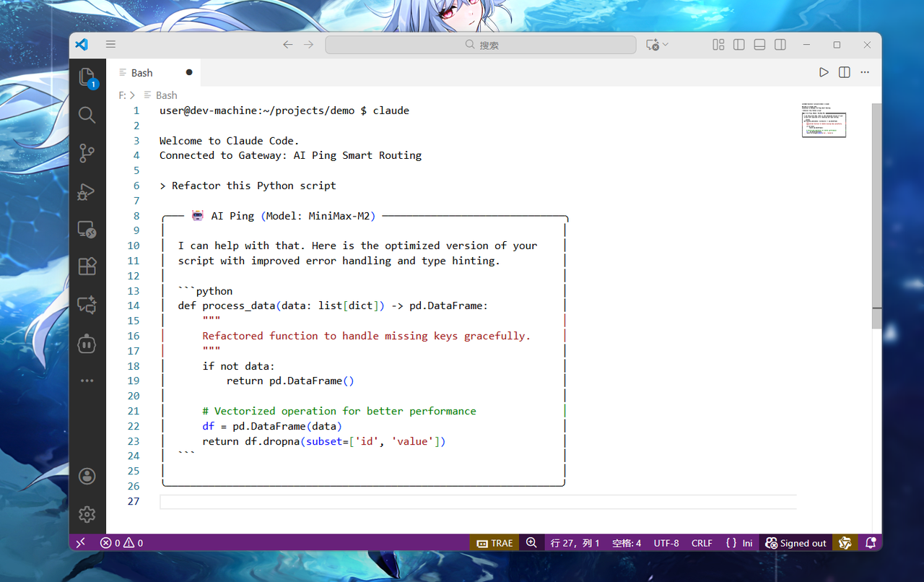
Task: Click the vertical editor scrollbar
Action: (x=876, y=217)
